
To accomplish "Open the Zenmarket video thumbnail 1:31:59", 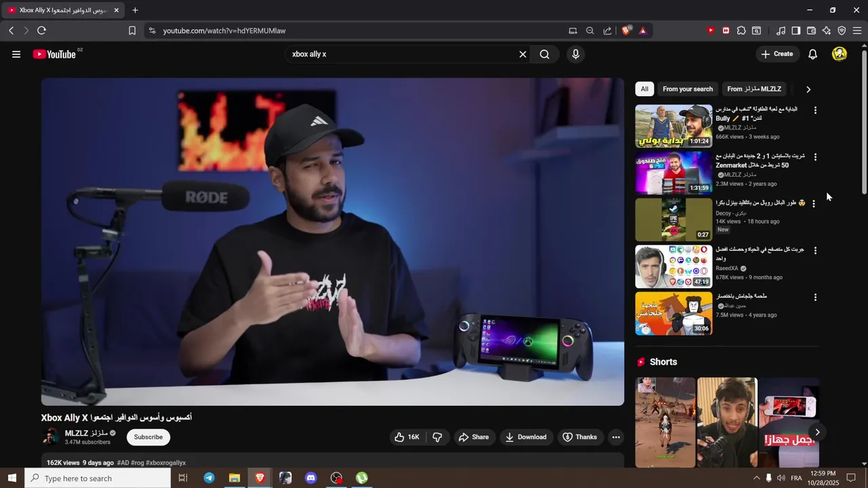I will [x=673, y=172].
